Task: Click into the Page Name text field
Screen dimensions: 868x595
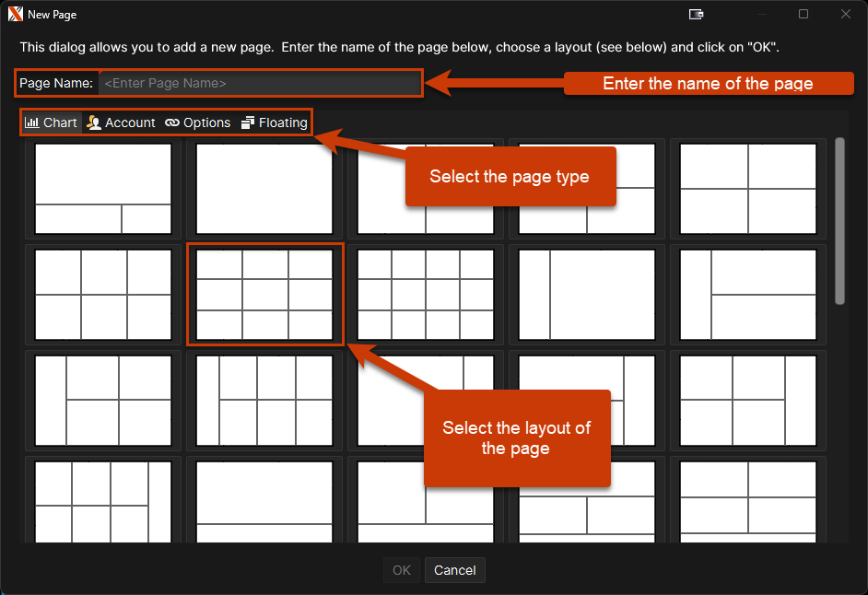Action: pos(260,83)
